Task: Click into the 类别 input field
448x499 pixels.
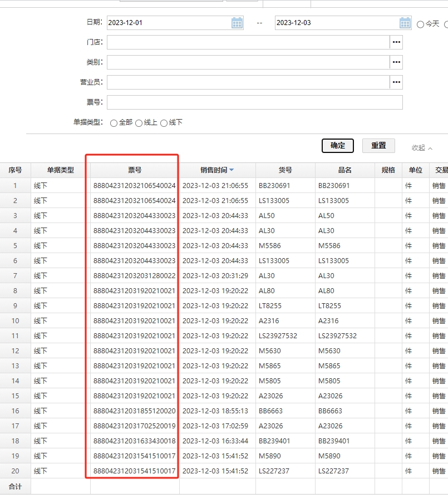Action: [248, 62]
